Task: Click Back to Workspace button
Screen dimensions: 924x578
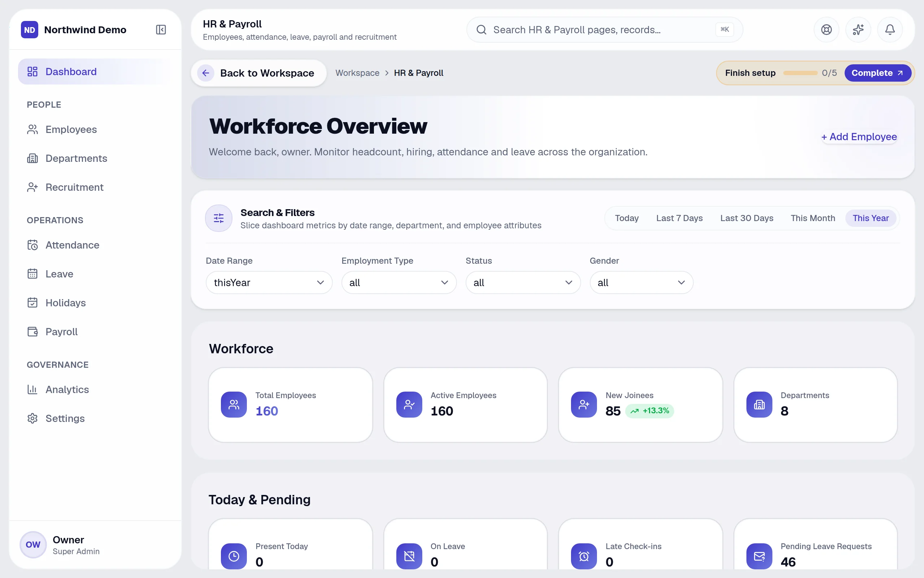Action: click(258, 73)
